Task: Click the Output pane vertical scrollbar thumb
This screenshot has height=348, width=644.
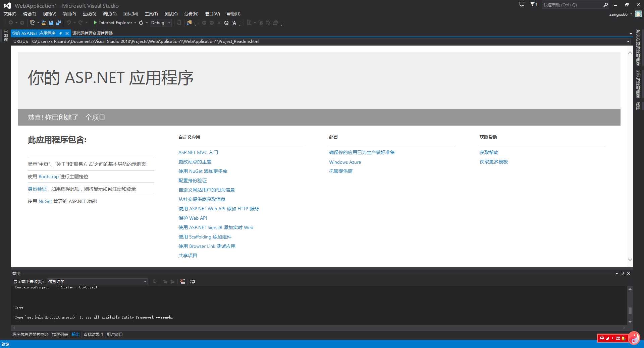Action: [630, 310]
